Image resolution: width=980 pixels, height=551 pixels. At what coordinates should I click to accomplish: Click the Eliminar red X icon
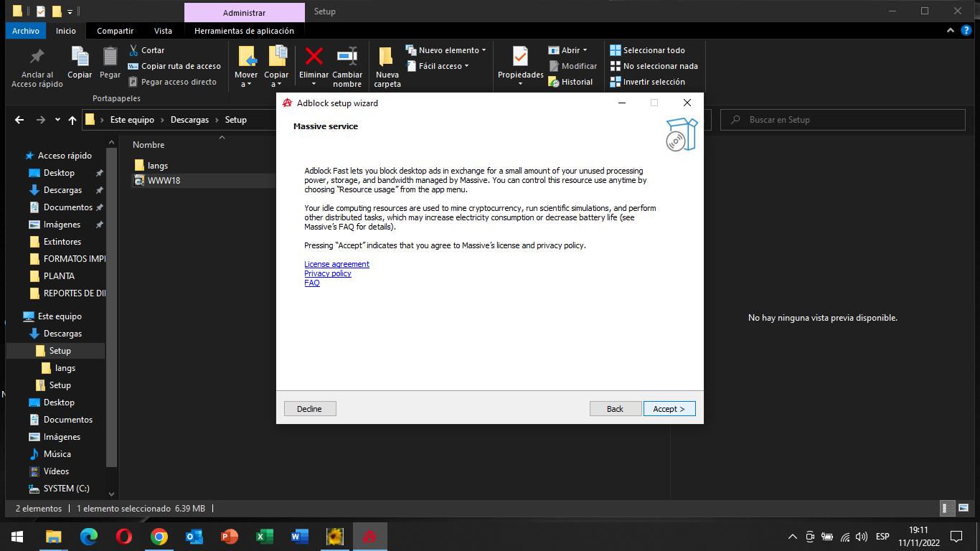314,57
